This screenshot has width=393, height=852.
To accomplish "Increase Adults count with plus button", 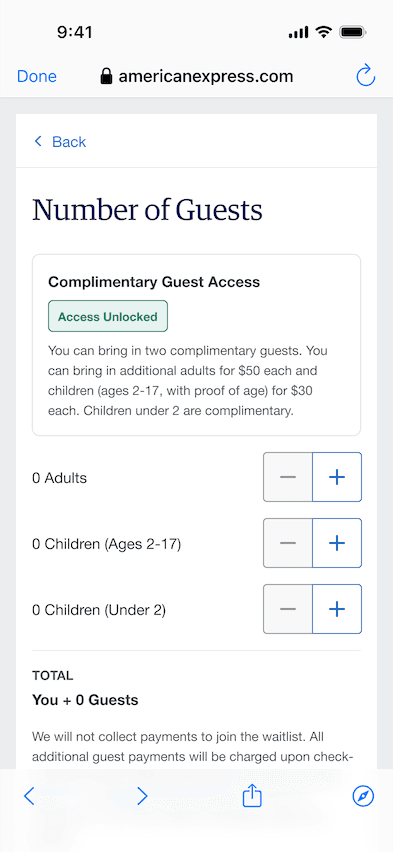I will (x=337, y=477).
